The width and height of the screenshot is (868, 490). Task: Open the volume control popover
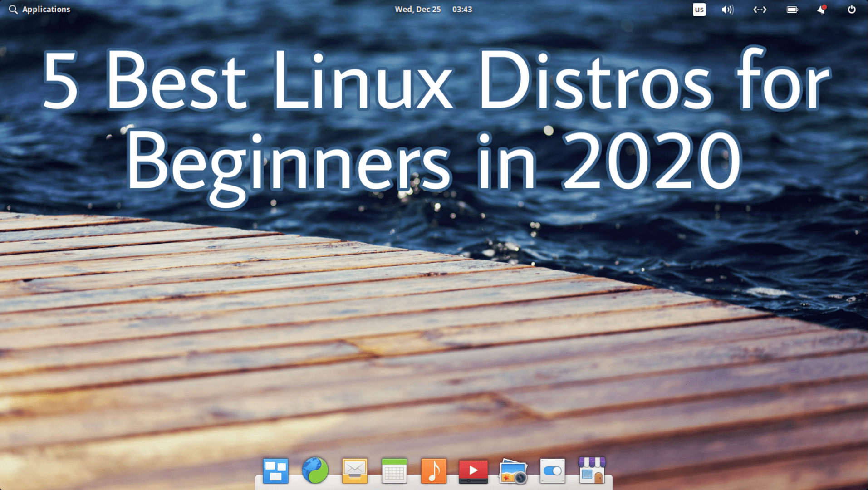point(727,9)
